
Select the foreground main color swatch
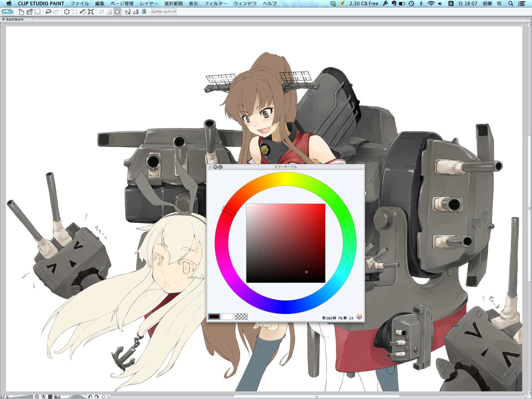[x=214, y=317]
